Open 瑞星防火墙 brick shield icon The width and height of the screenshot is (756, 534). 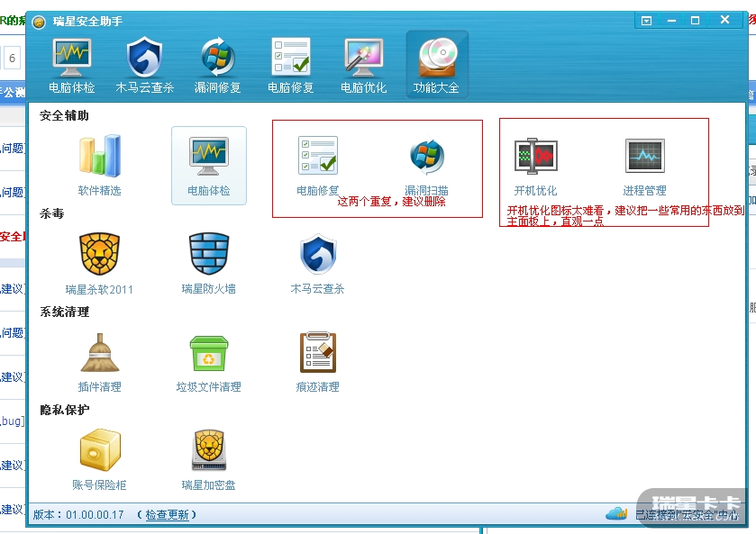coord(209,263)
